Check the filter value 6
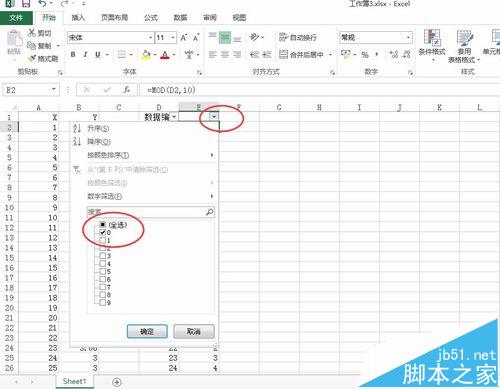 103,279
